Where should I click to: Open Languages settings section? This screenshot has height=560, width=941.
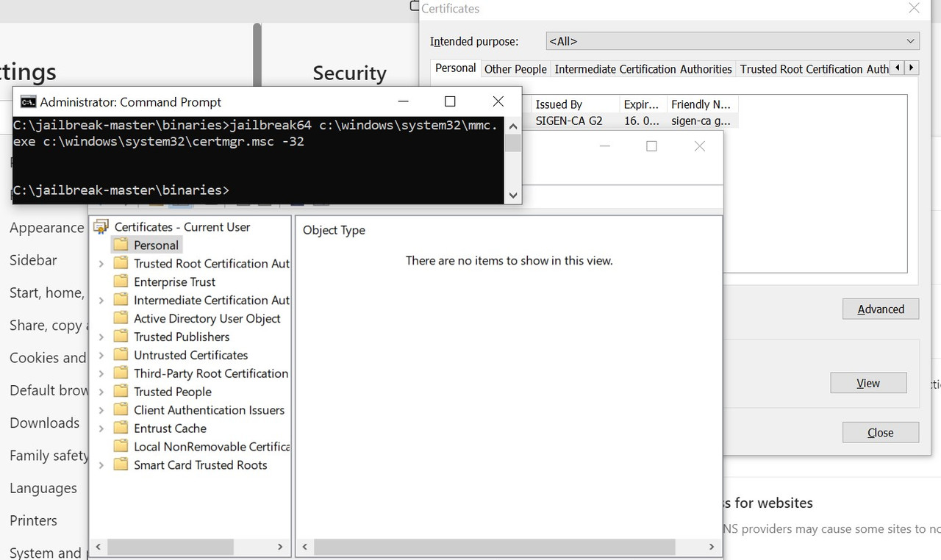[x=43, y=489]
